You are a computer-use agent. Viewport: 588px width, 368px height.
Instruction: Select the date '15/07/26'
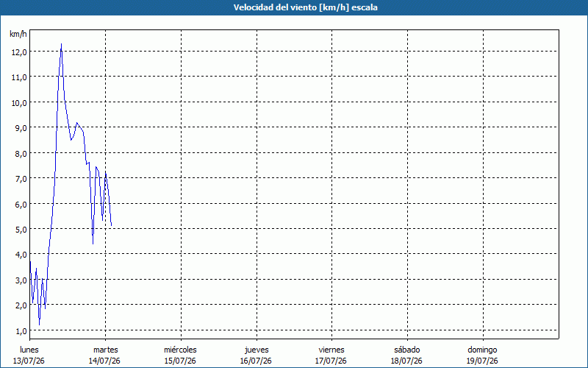click(180, 361)
